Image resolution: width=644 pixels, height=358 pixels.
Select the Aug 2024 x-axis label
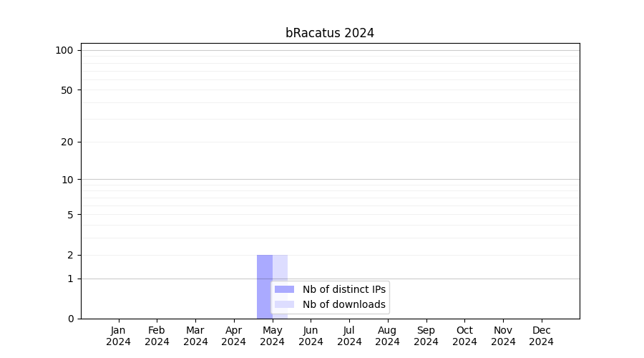388,336
